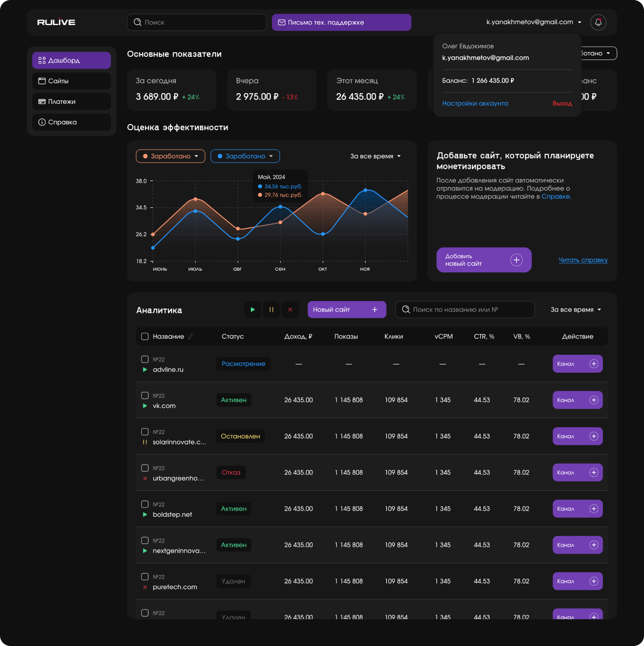Click the sort icon next to Название
Screen dimensions: 644x646
[x=190, y=337]
